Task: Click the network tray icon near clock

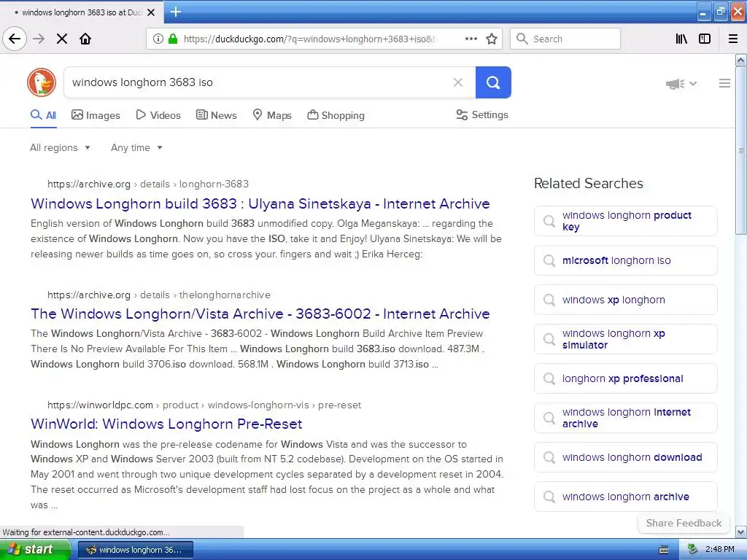Action: 693,550
